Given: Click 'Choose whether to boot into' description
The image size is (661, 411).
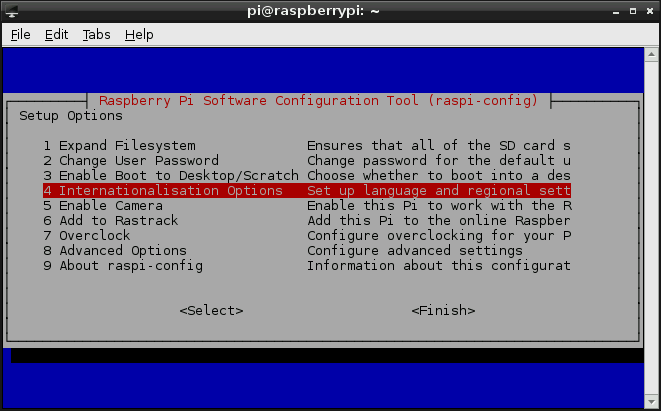Looking at the screenshot, I should 439,176.
